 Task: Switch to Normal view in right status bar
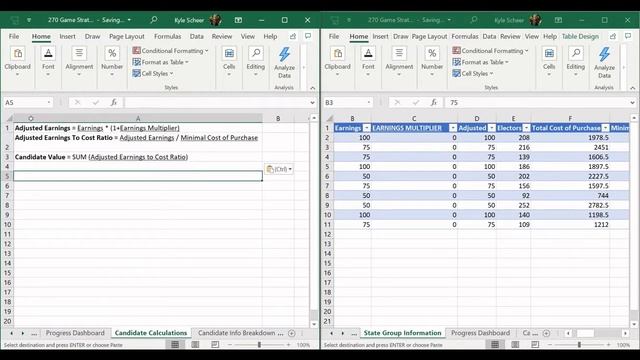coord(495,345)
